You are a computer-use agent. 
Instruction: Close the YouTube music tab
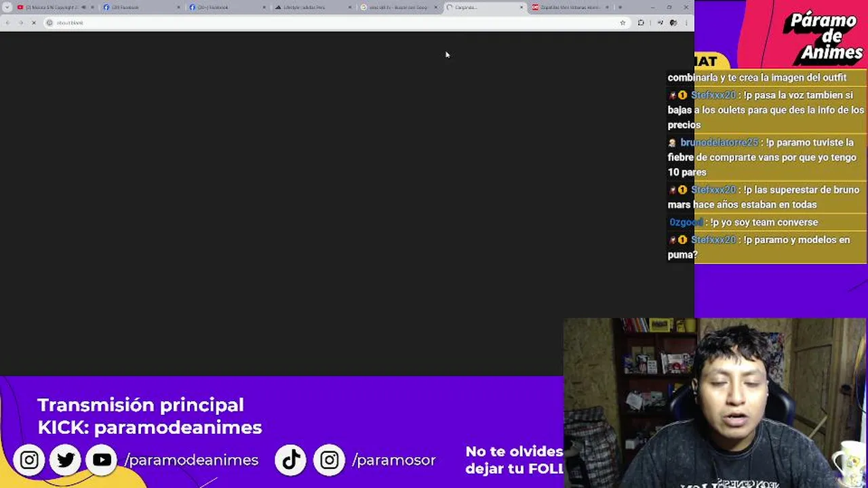click(x=93, y=7)
